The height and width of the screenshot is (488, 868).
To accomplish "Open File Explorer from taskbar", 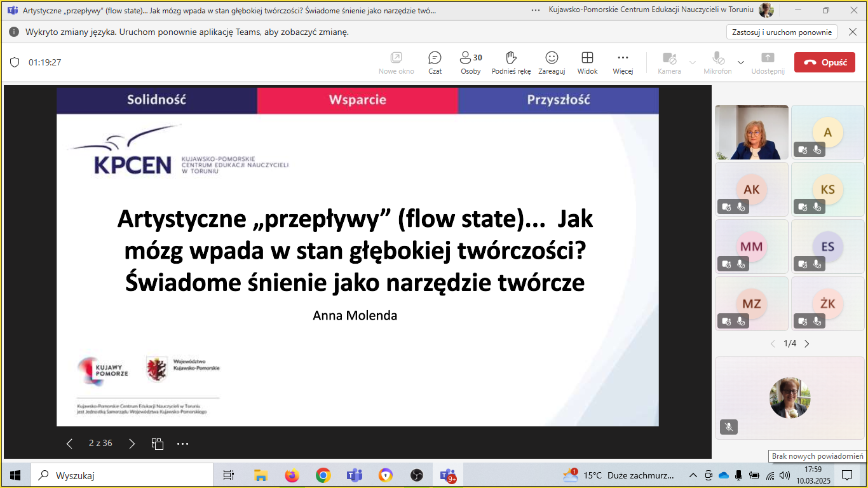I will 260,475.
